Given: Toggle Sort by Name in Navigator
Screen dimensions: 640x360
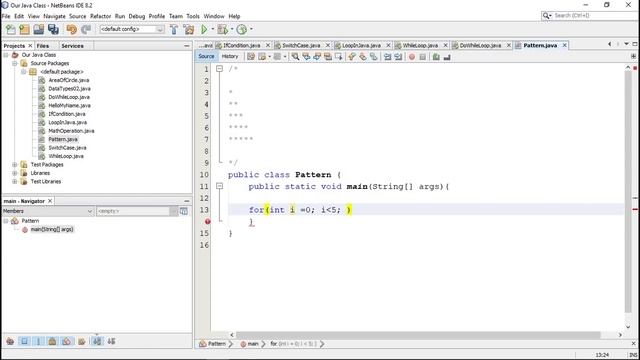Looking at the screenshot, I should click(97, 341).
